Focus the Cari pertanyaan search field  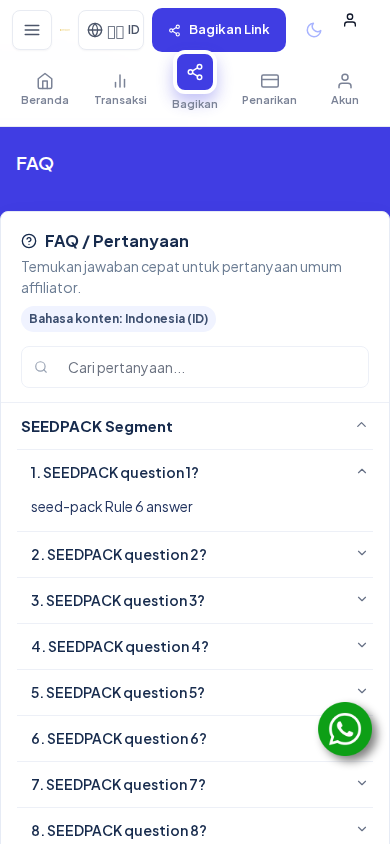195,367
